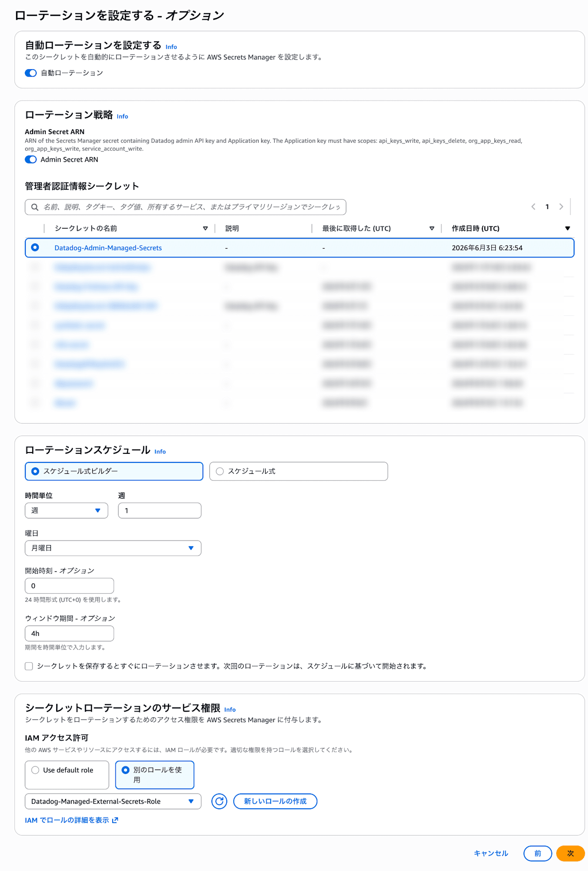Click creation date 2026年6月3日 6:23:54
This screenshot has height=871, width=588.
[x=487, y=248]
